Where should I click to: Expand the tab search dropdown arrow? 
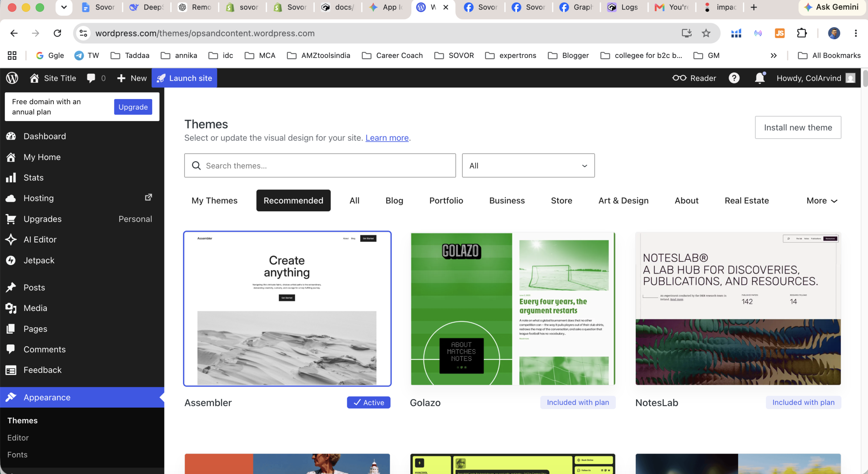pos(64,7)
